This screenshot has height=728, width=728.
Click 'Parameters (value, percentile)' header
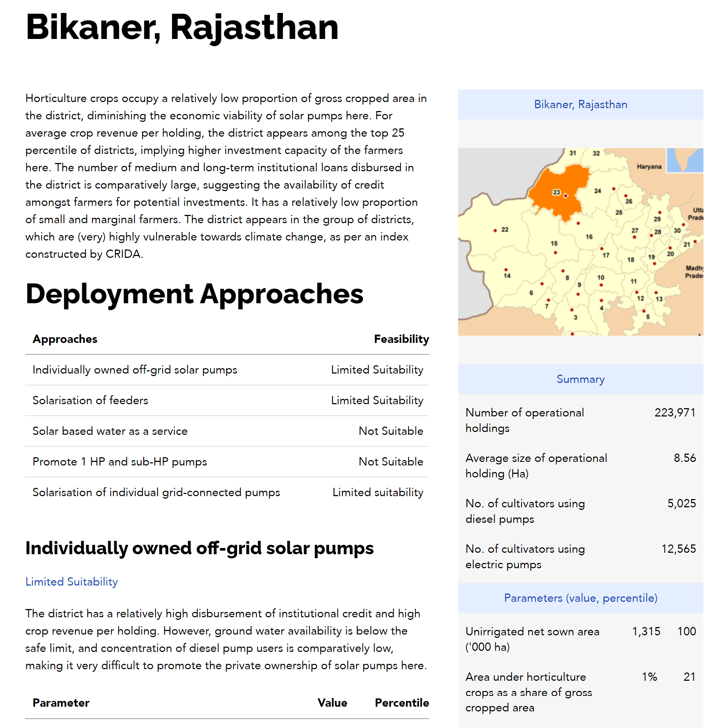click(x=580, y=598)
